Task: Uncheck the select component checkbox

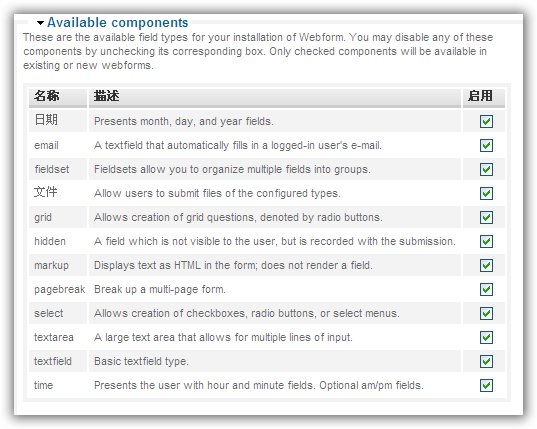Action: click(x=486, y=313)
